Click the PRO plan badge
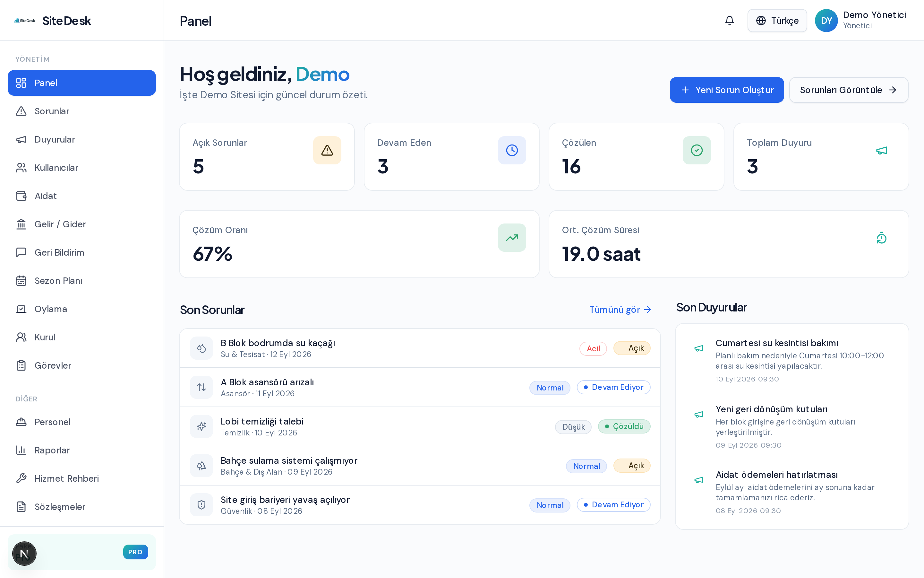The height and width of the screenshot is (578, 924). point(135,552)
